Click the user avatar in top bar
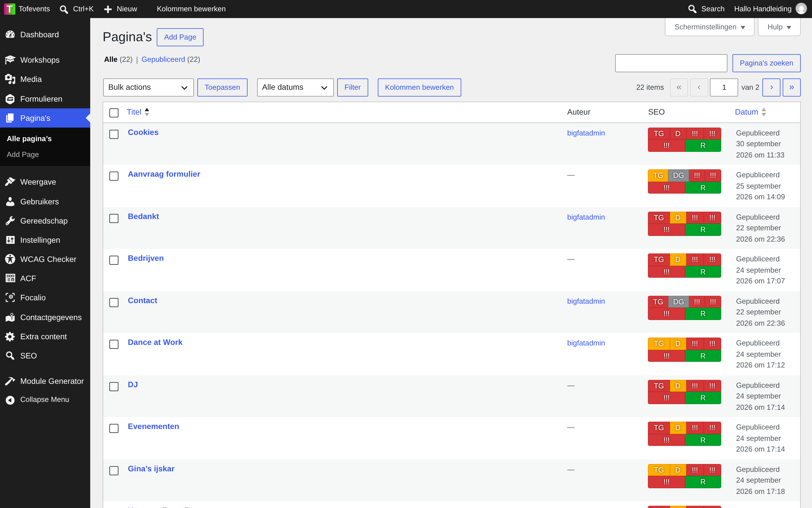Screen dimensions: 812x508 801,9
